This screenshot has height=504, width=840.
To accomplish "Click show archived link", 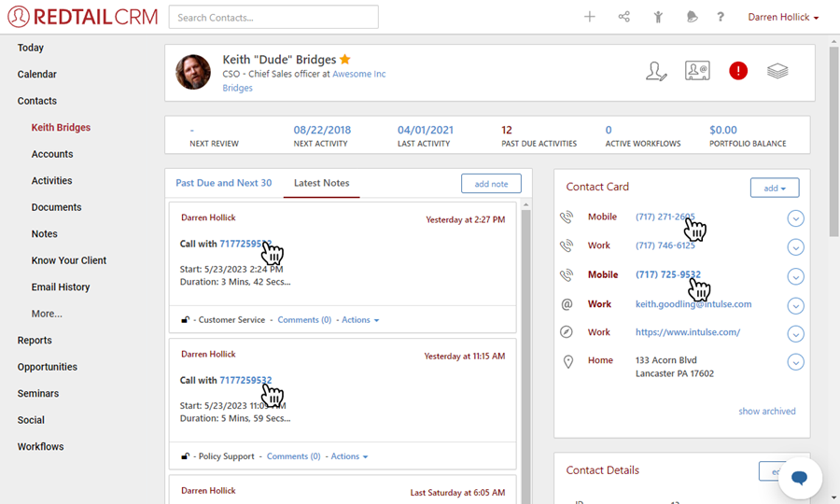I will [766, 412].
